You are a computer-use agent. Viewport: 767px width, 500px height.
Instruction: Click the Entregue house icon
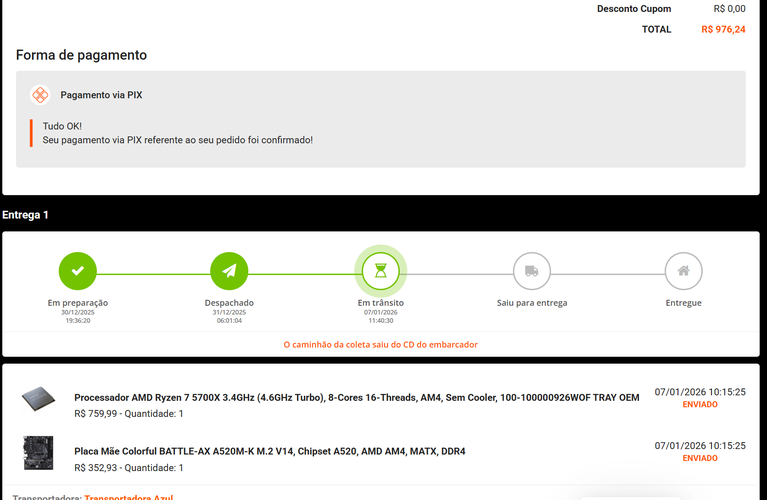tap(683, 271)
